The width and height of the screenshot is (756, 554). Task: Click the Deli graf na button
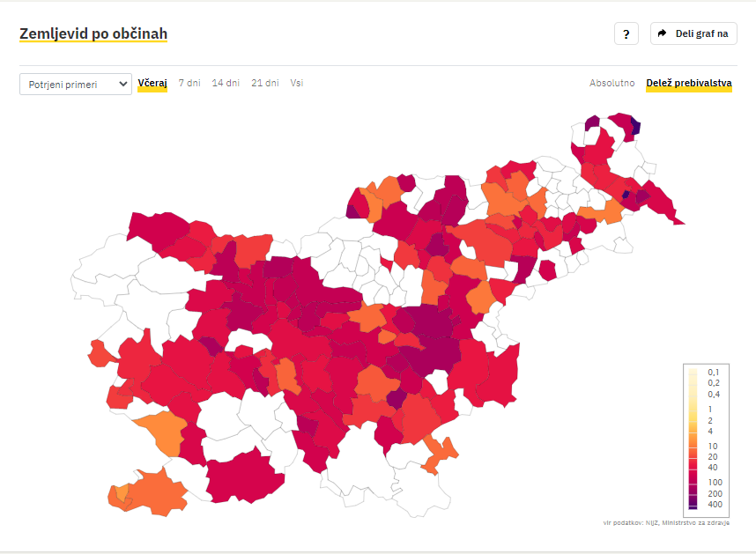[x=693, y=33]
